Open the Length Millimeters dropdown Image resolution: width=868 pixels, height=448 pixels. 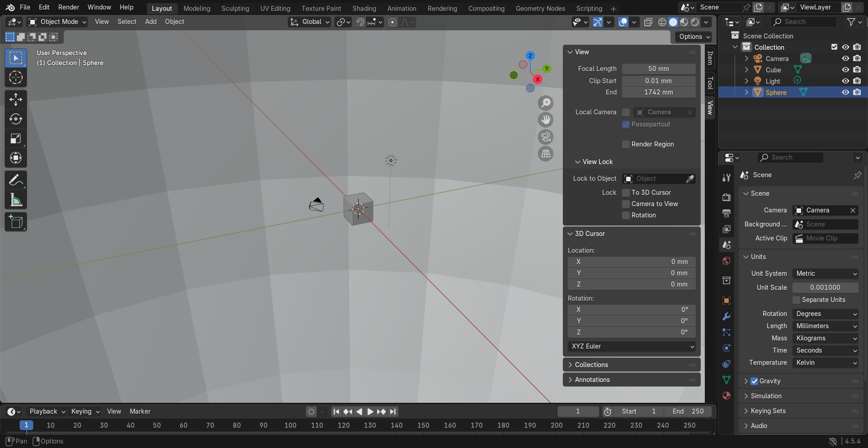826,326
